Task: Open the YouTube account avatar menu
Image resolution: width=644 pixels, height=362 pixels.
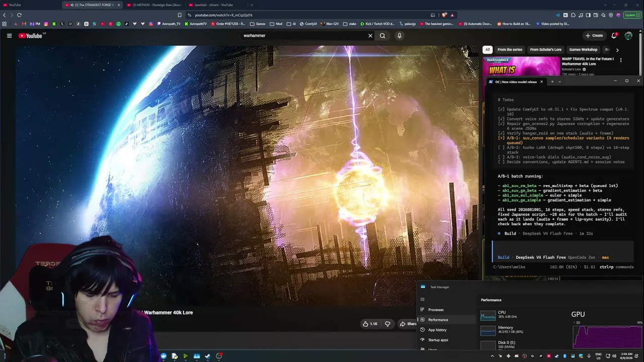Action: pos(628,36)
